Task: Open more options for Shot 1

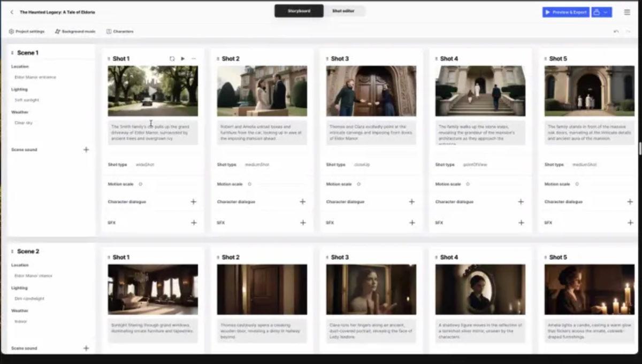Action: [x=195, y=59]
